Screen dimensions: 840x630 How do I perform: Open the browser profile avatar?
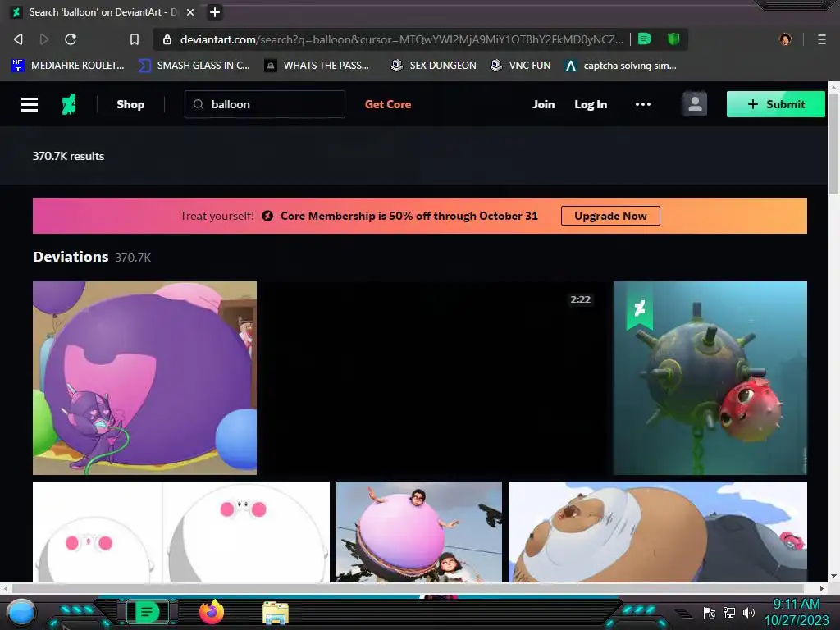[785, 39]
